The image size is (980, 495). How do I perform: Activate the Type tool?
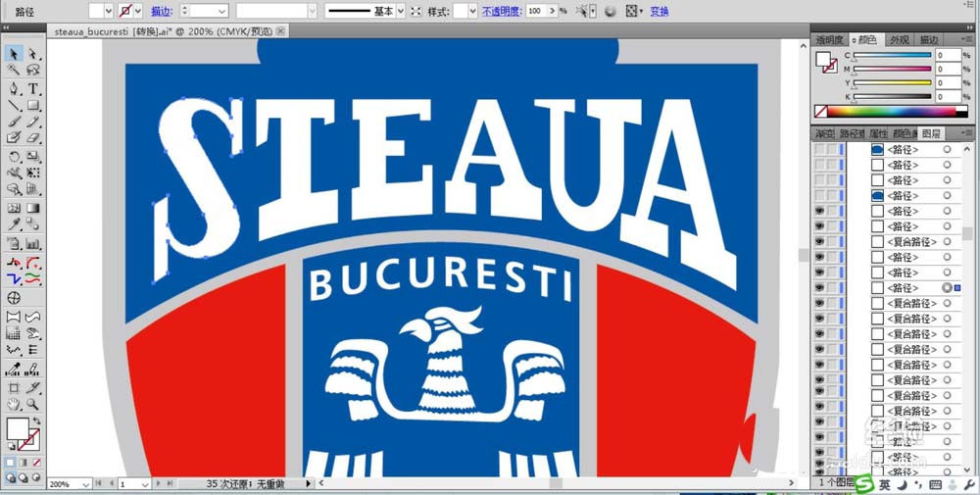click(x=33, y=89)
